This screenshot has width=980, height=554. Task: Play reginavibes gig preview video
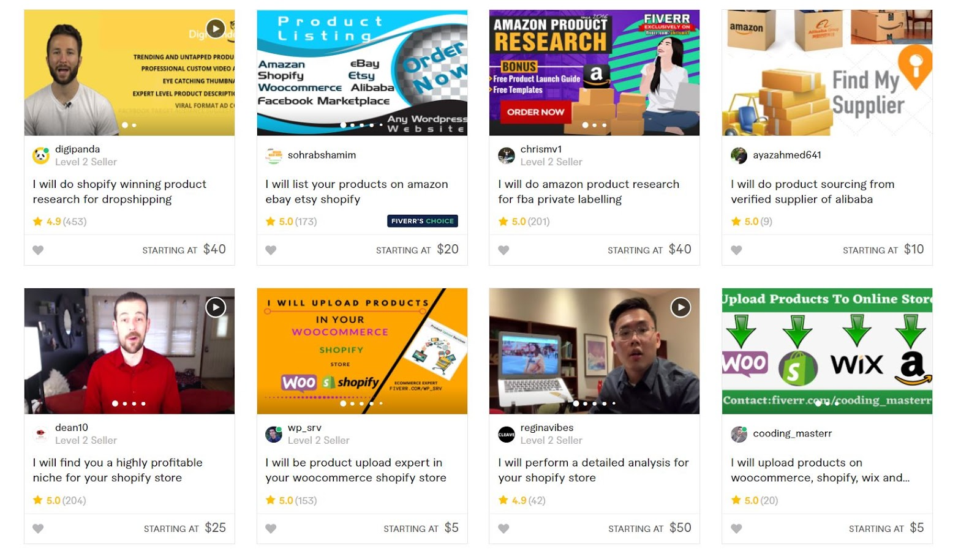coord(680,307)
